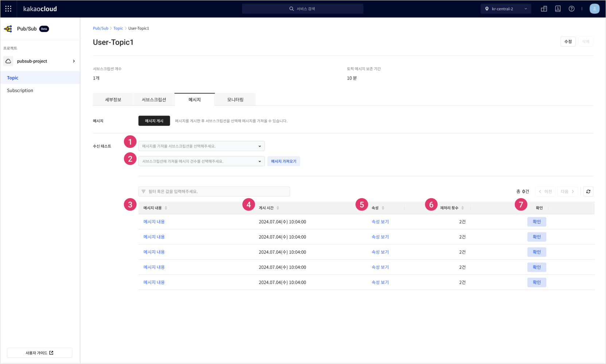Click the 메시지 가져오기 button
This screenshot has height=364, width=606.
point(284,161)
